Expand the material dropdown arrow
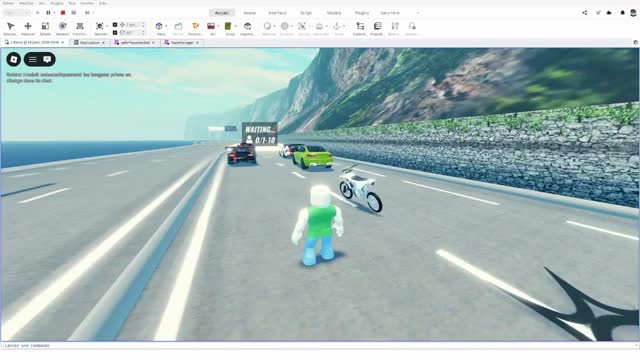Viewport: 640px width, 360px height. click(274, 26)
